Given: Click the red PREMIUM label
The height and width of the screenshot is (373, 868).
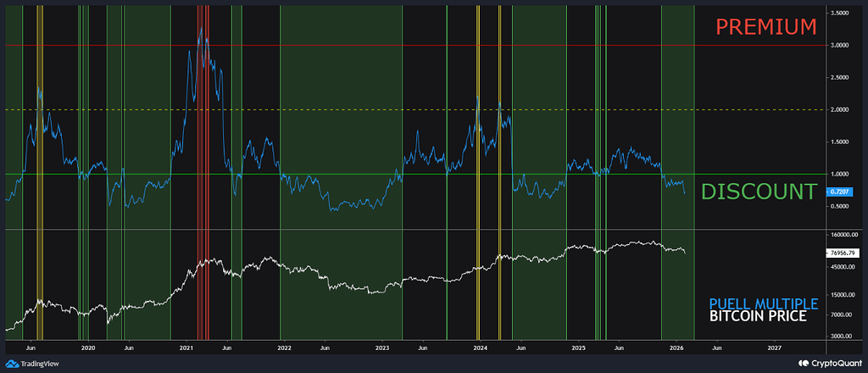Looking at the screenshot, I should click(x=765, y=26).
